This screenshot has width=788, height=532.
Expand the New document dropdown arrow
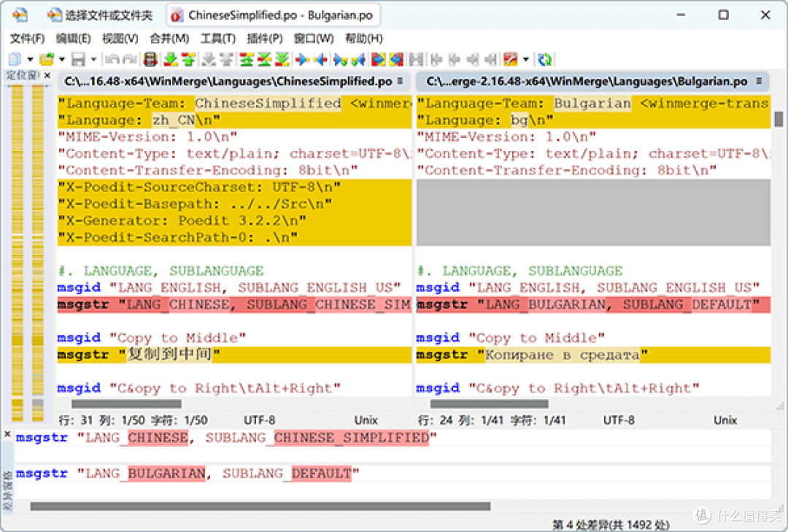(30, 59)
